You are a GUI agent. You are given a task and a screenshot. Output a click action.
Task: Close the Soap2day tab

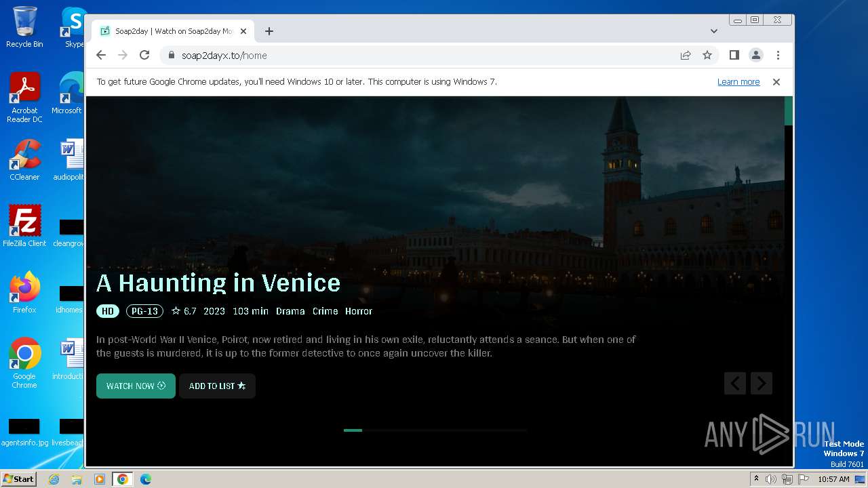click(x=243, y=31)
